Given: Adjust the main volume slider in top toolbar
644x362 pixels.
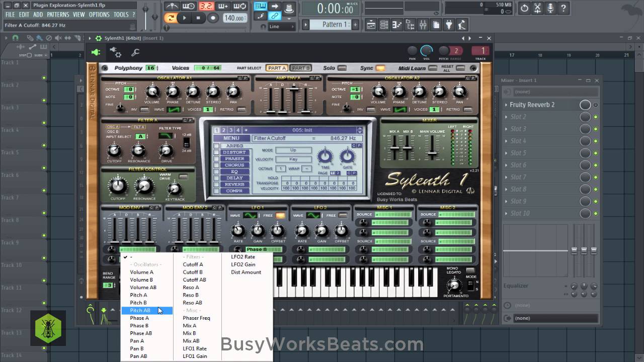Looking at the screenshot, I should coord(146,9).
